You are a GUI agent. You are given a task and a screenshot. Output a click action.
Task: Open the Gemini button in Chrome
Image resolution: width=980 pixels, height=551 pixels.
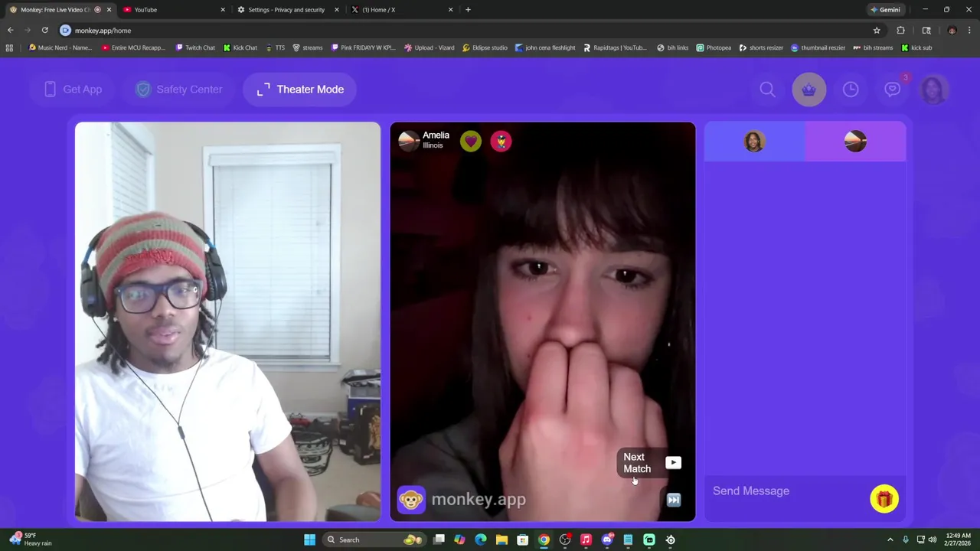point(886,10)
